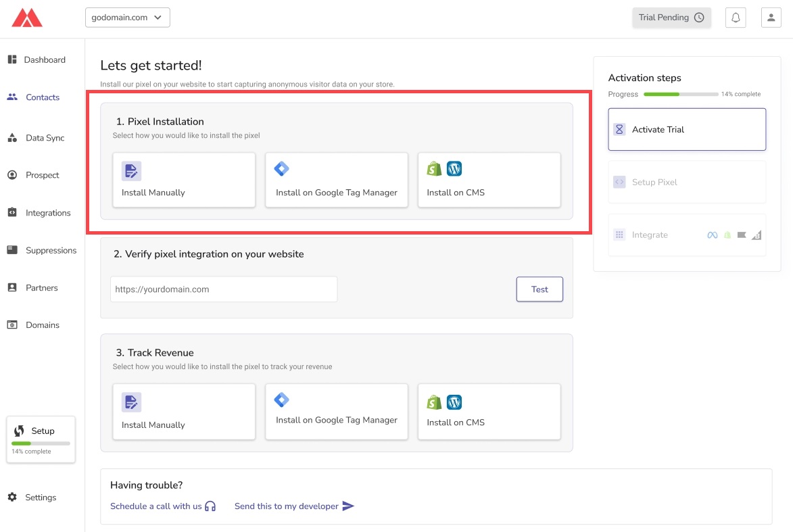Open Domains from the sidebar
The image size is (793, 532).
click(43, 324)
